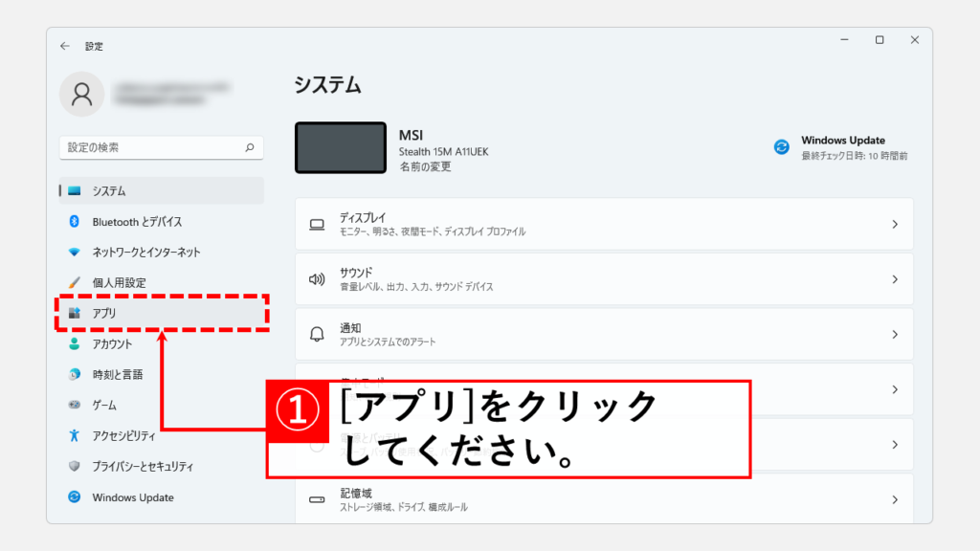Maximize the Settings window
Image resolution: width=980 pixels, height=551 pixels.
[x=880, y=40]
